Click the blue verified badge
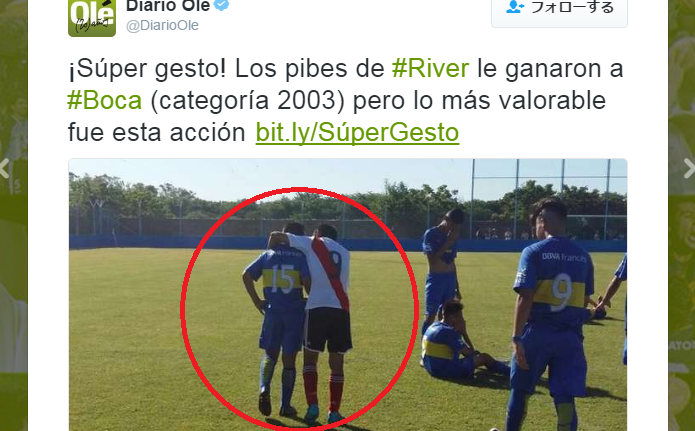Screen dimensions: 695x431 (222, 5)
